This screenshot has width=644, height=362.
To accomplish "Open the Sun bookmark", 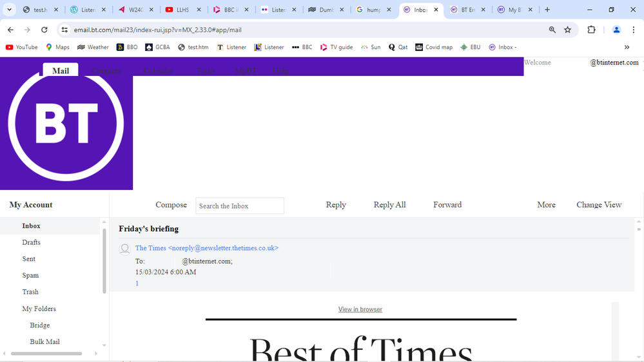I will point(371,47).
